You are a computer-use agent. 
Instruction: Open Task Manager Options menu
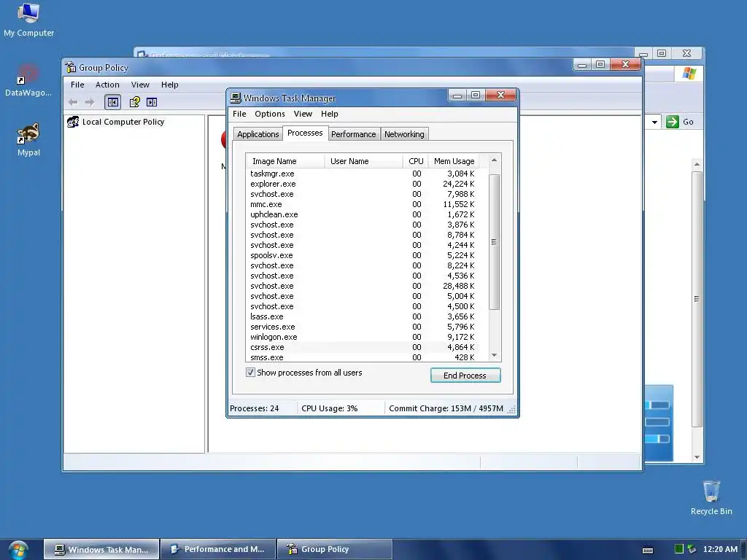click(270, 114)
